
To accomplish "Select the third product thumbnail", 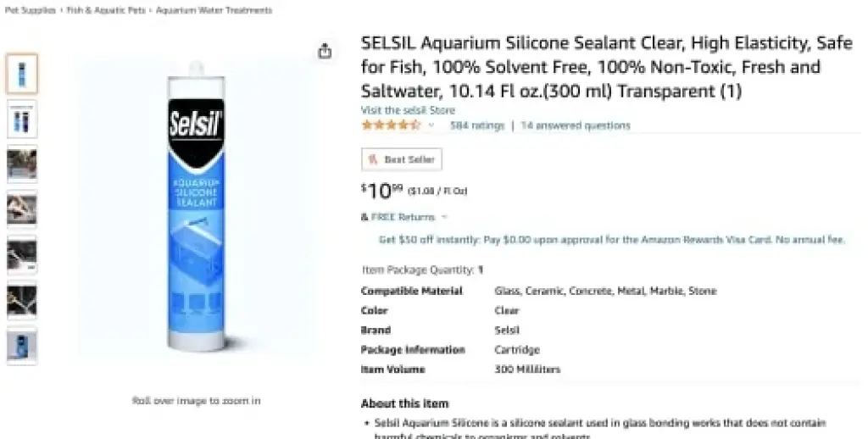I will (22, 164).
